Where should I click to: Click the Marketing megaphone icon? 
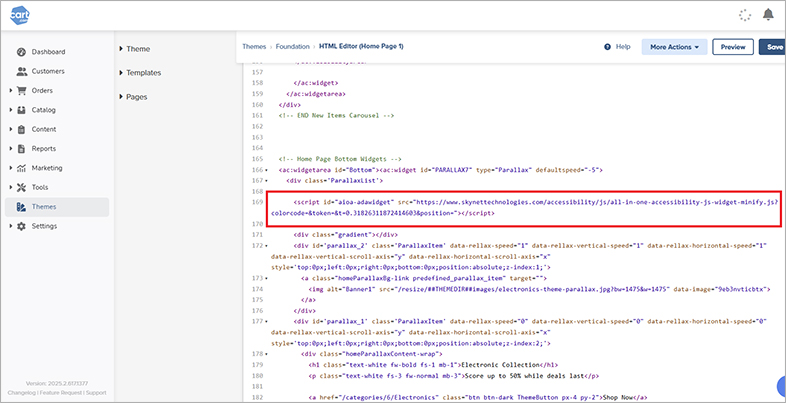point(22,168)
